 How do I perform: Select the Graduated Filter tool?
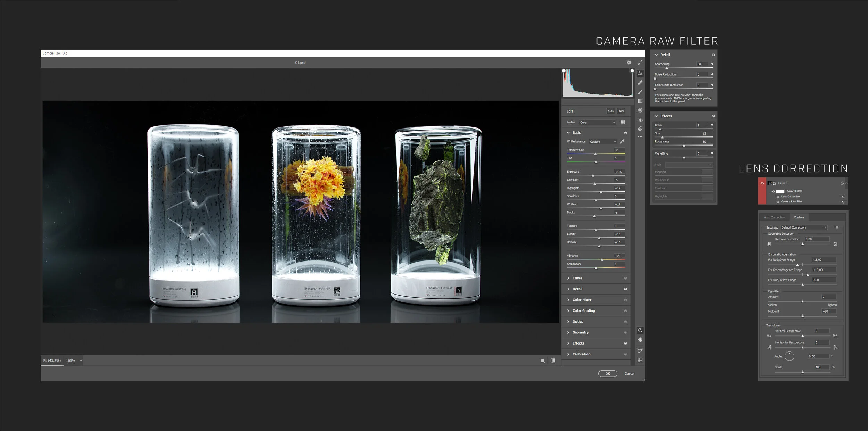click(640, 101)
